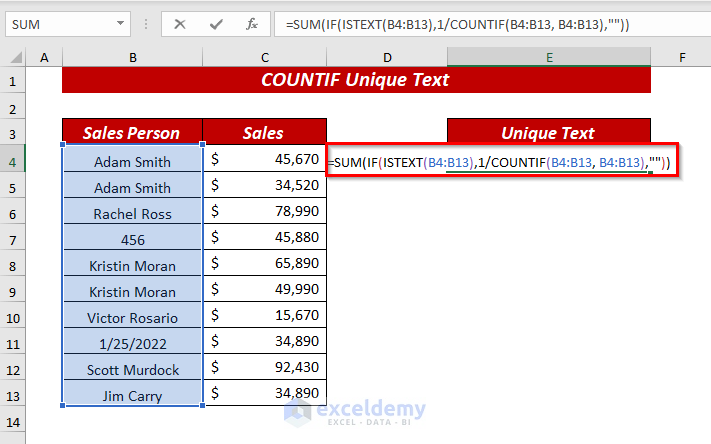Click the Sales Person header cell
The image size is (711, 444).
click(x=132, y=133)
